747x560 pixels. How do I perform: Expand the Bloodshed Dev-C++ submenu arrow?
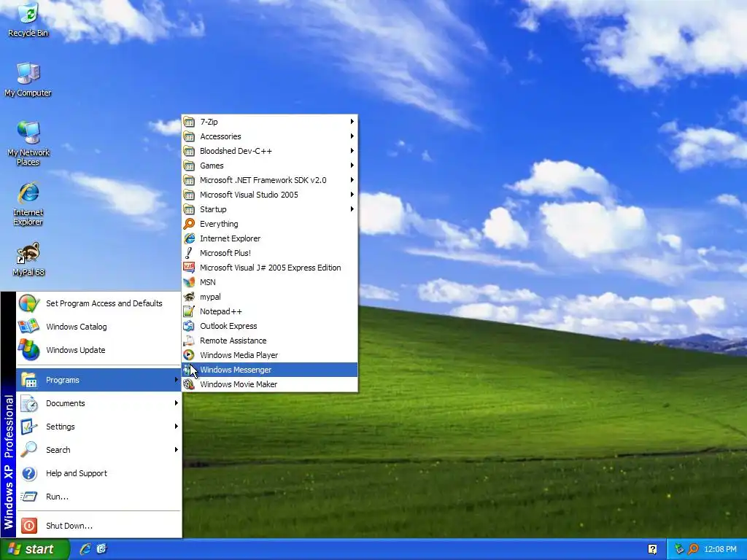(x=352, y=151)
